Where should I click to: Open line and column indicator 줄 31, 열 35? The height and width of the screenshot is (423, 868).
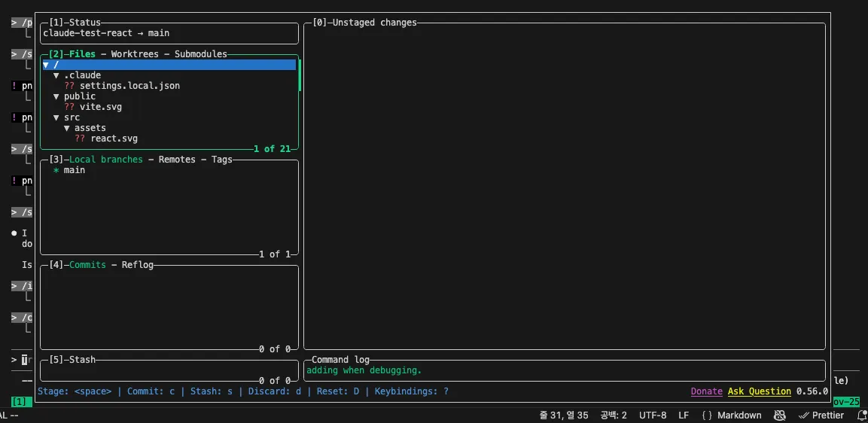564,415
